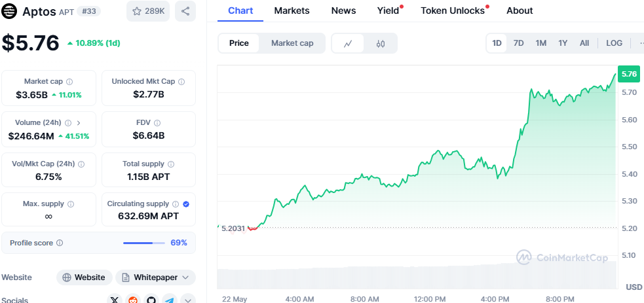Click the 12:00 PM time axis label
644x303 pixels.
tap(430, 299)
